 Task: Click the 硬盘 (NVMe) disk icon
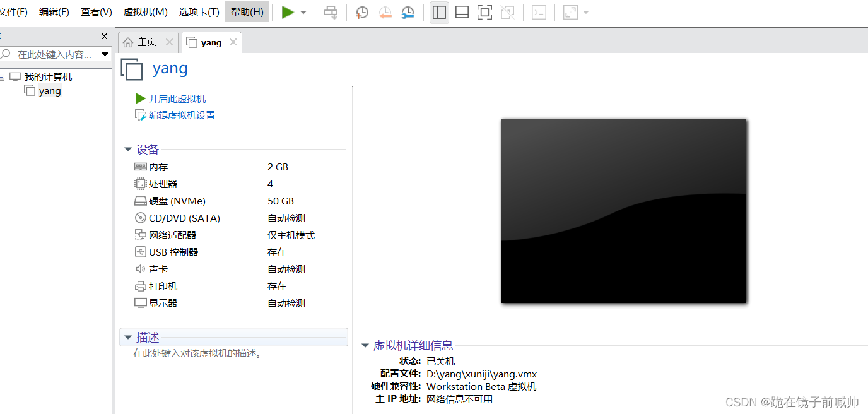coord(141,201)
